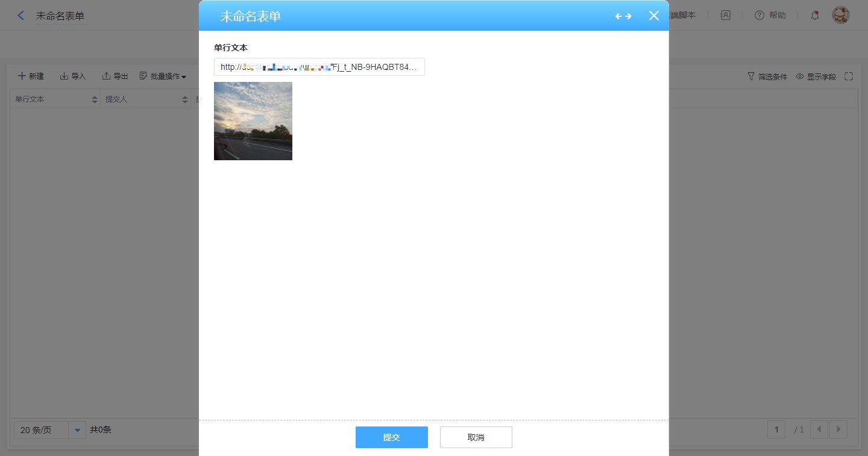Open the 筛选条件 filter conditions
This screenshot has width=868, height=456.
[x=767, y=77]
